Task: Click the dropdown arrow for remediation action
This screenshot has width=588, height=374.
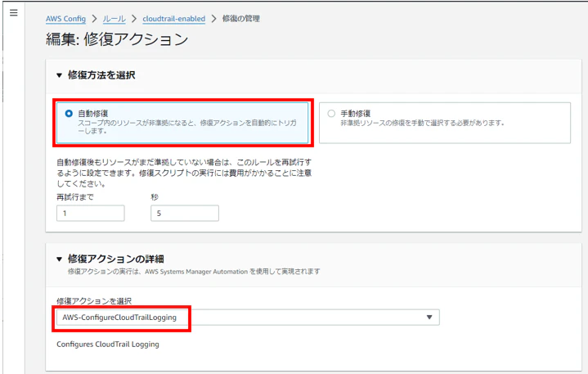Action: pyautogui.click(x=429, y=318)
